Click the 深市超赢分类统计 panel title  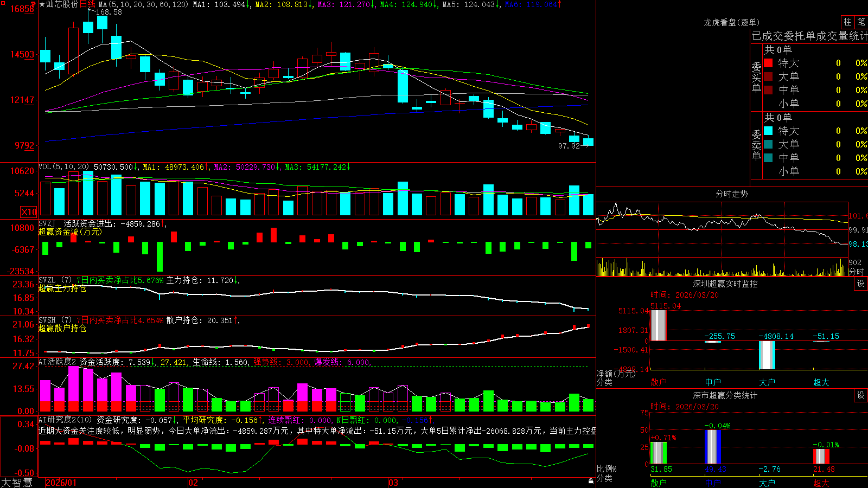click(725, 395)
